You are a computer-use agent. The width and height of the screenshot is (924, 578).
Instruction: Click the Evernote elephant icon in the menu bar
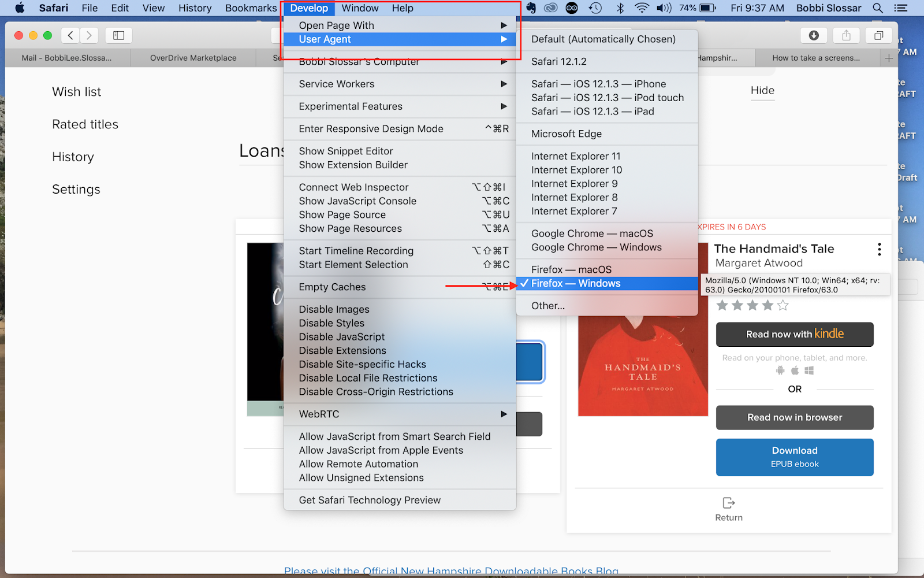click(x=531, y=8)
